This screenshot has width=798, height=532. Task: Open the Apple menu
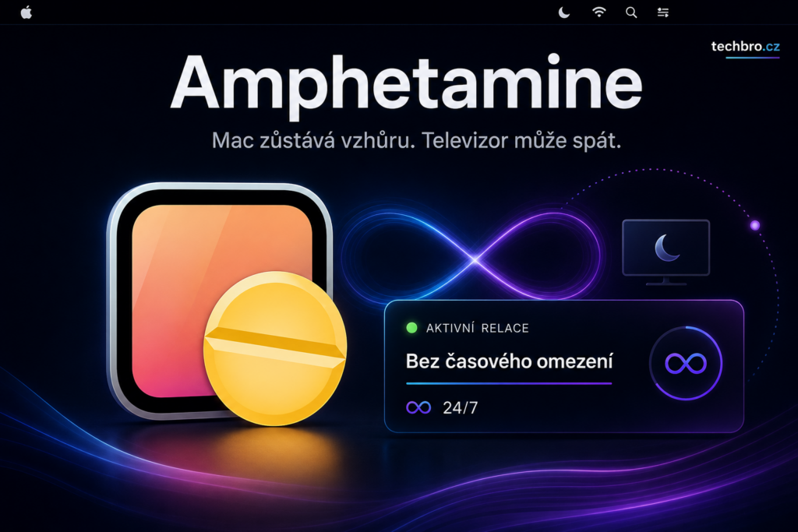pyautogui.click(x=26, y=12)
